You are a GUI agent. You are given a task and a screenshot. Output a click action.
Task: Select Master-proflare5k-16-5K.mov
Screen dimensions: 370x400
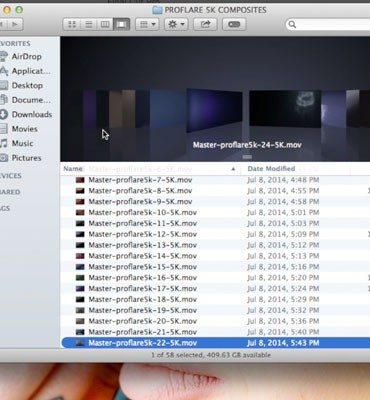[x=215, y=278]
